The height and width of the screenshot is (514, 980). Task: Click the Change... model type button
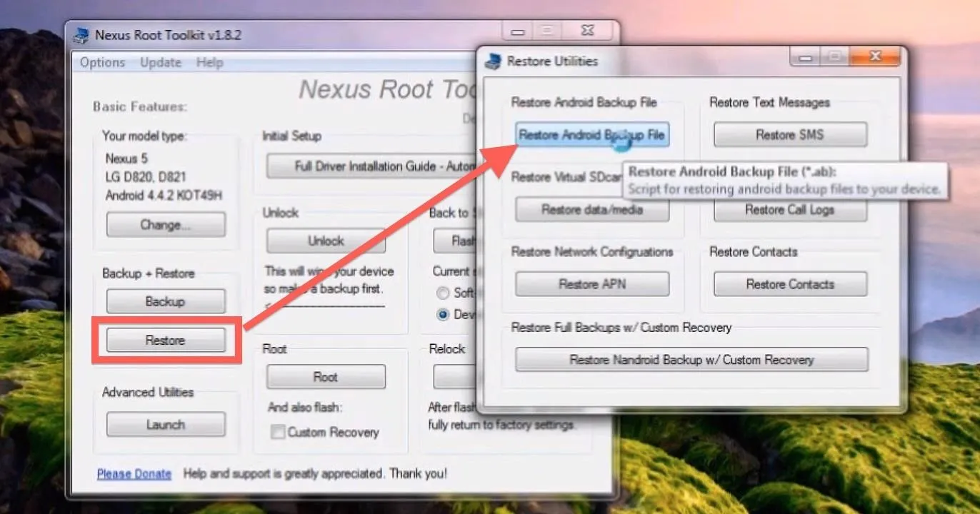click(x=166, y=225)
